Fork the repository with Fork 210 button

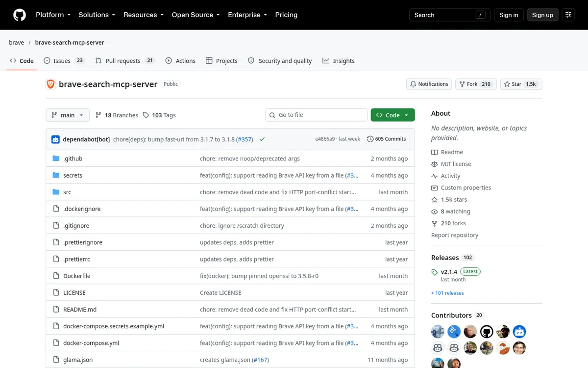pyautogui.click(x=476, y=84)
